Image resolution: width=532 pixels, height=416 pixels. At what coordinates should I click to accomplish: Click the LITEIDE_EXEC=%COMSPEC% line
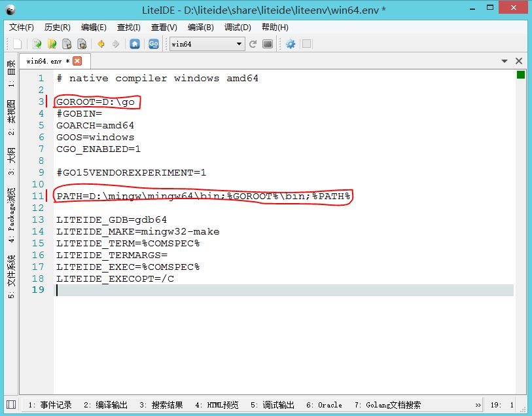click(128, 267)
